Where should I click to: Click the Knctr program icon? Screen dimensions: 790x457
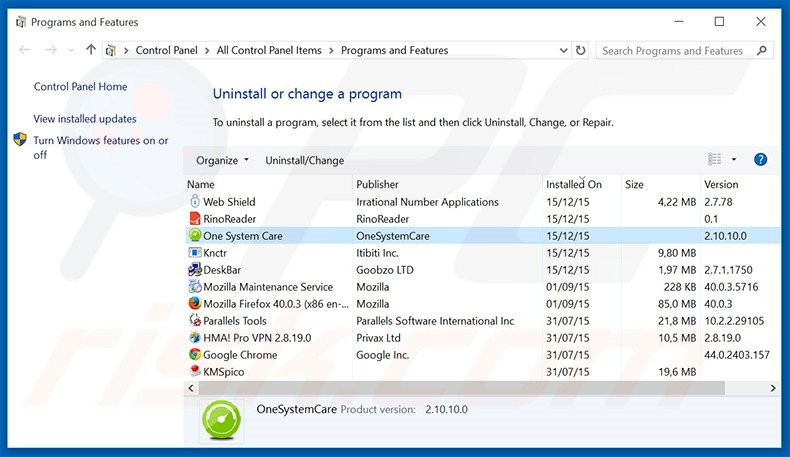point(195,252)
